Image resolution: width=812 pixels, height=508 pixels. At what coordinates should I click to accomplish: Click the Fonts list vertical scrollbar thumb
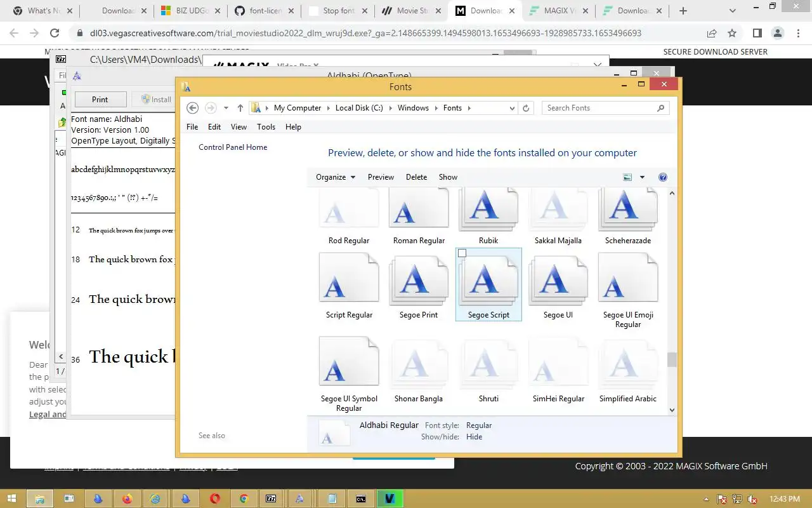click(672, 359)
